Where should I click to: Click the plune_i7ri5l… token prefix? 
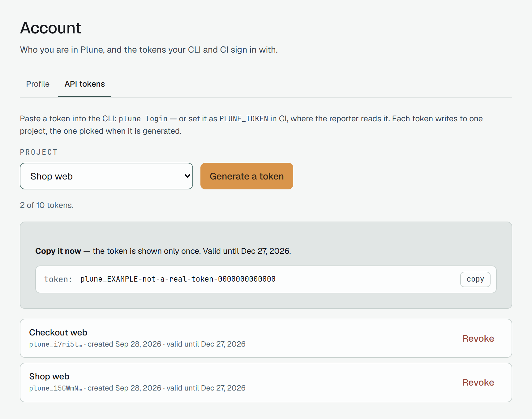(56, 344)
